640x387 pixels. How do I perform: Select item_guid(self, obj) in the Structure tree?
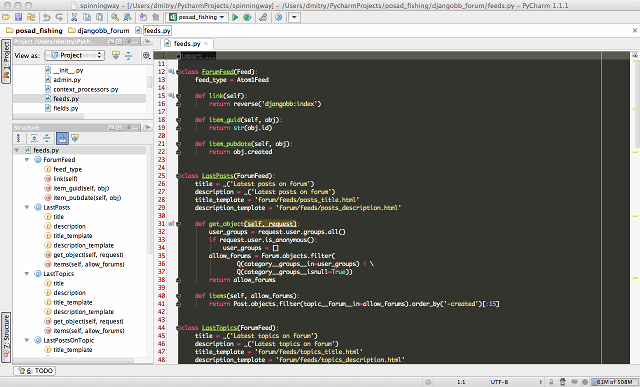[76, 188]
